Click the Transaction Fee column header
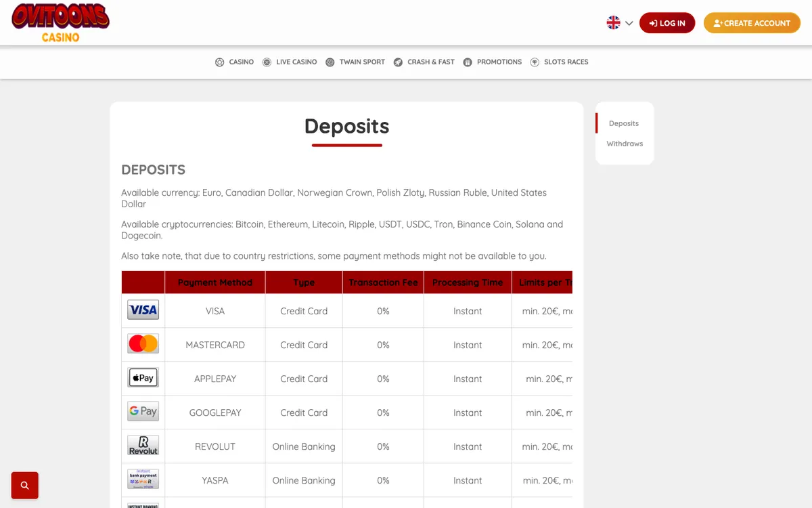The height and width of the screenshot is (508, 812). [x=383, y=282]
